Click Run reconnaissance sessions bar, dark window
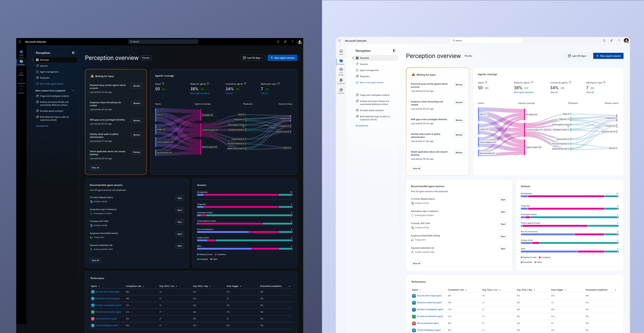Viewport: 644px width, 333px height. tap(244, 232)
